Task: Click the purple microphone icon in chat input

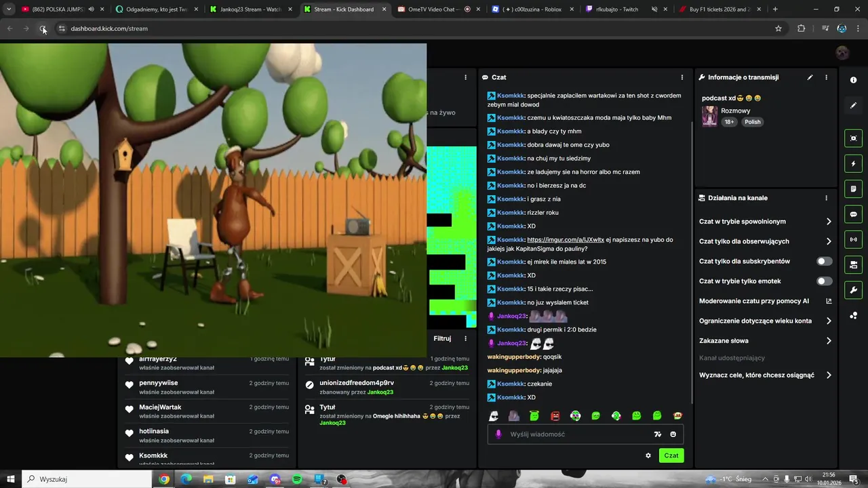Action: coord(498,434)
